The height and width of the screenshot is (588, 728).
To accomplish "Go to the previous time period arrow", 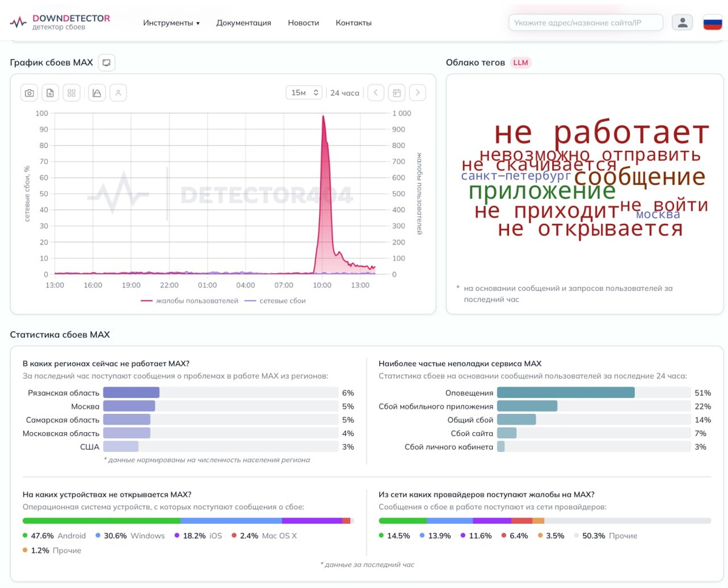I will [x=376, y=93].
